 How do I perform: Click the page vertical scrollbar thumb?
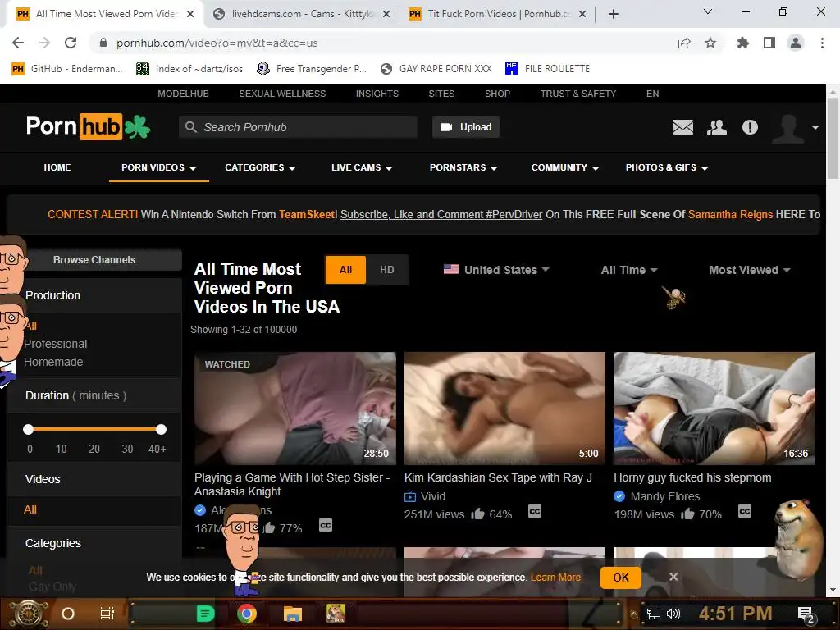[833, 138]
